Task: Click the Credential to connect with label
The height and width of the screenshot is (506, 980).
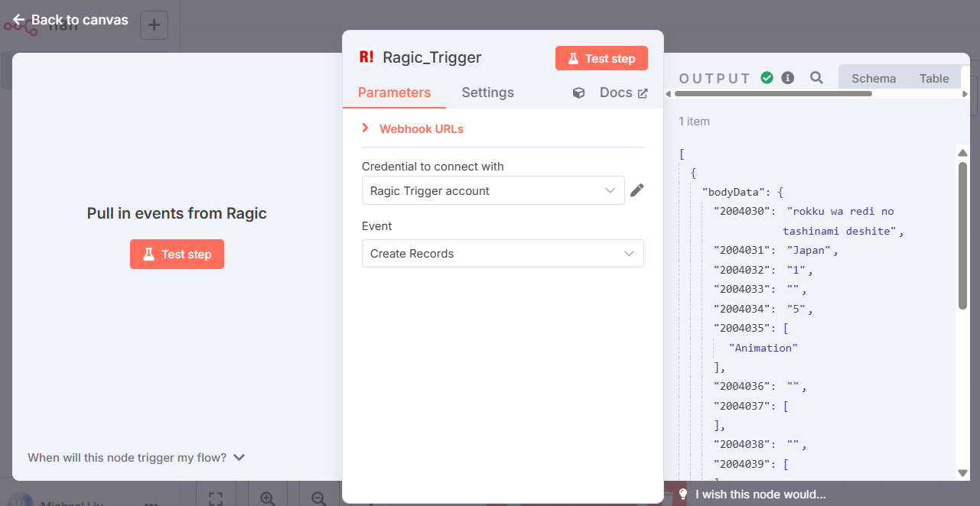Action: pos(433,167)
